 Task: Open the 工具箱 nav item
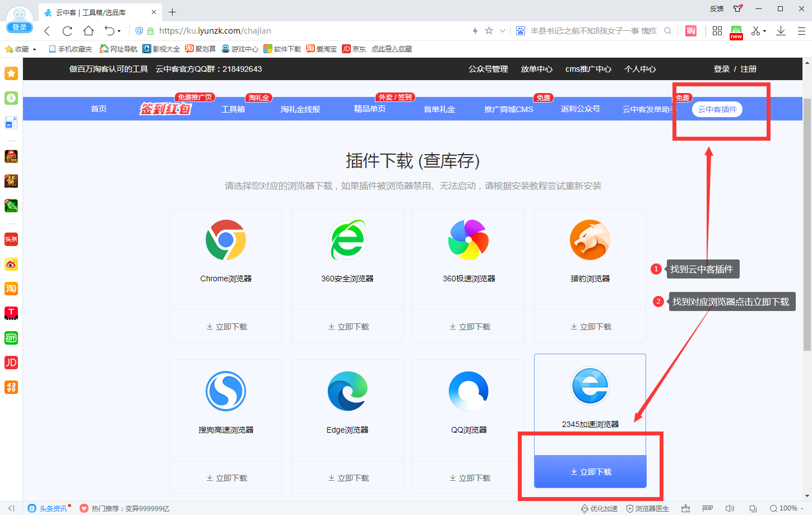click(233, 109)
